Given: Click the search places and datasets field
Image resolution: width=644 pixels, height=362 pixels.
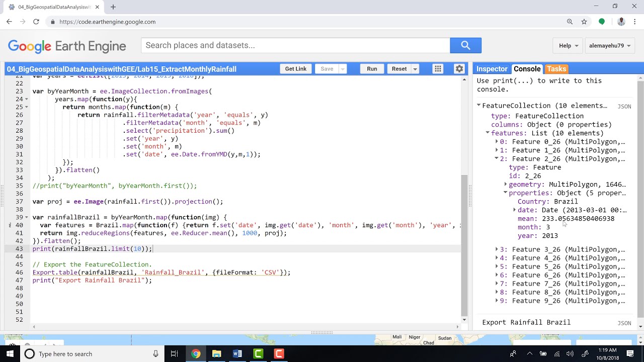Looking at the screenshot, I should (x=295, y=45).
